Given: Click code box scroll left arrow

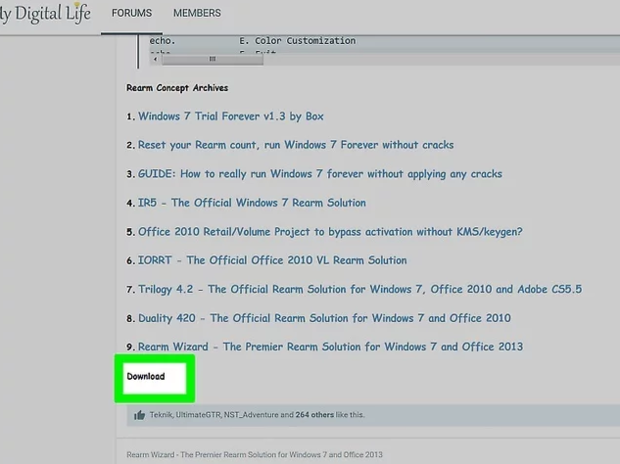Looking at the screenshot, I should coord(155,59).
